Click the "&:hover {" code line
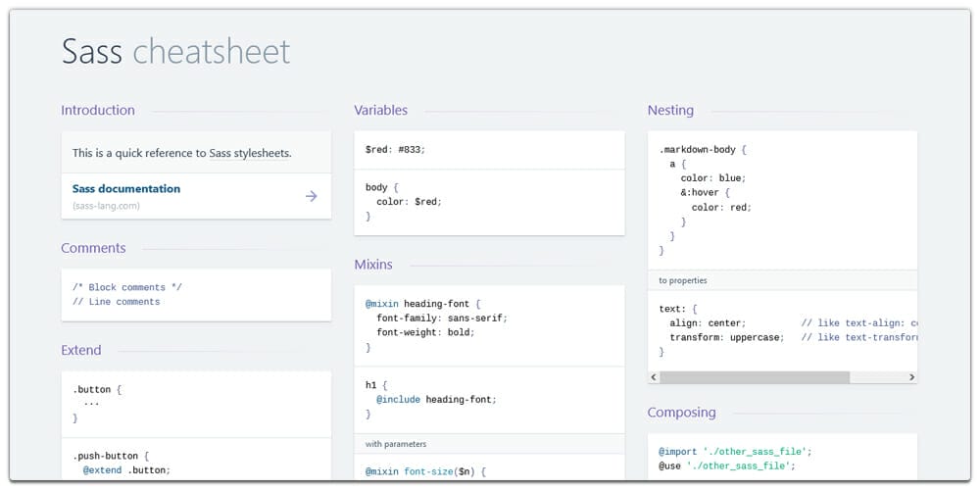The image size is (980, 490). pos(705,192)
